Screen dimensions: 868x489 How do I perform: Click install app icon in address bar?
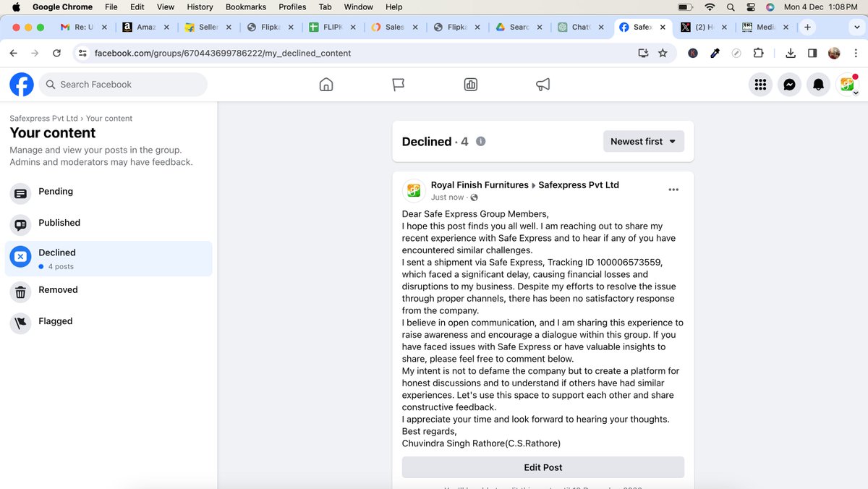coord(643,53)
